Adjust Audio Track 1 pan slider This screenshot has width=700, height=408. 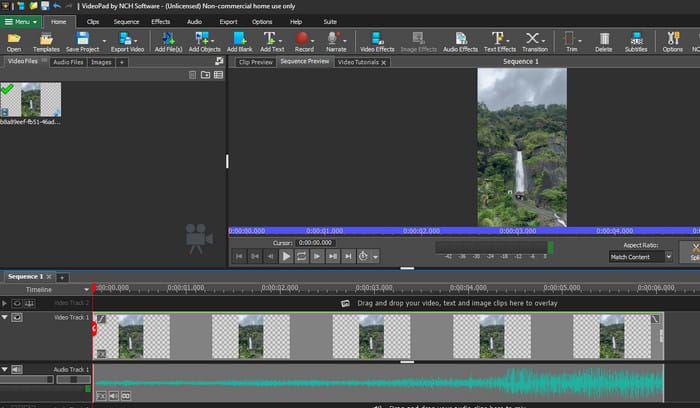point(74,379)
